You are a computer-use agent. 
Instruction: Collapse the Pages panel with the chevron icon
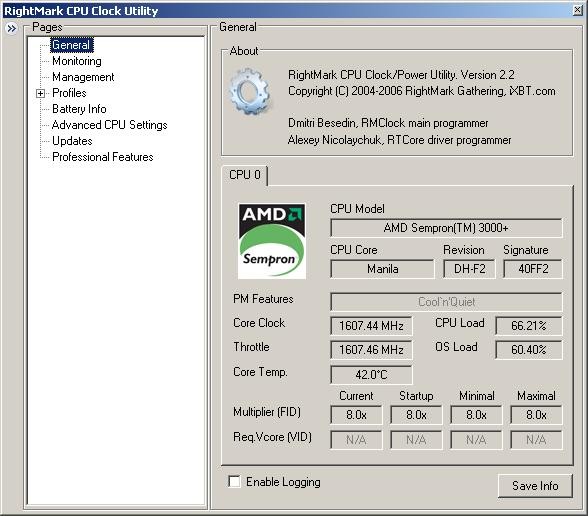coord(12,28)
